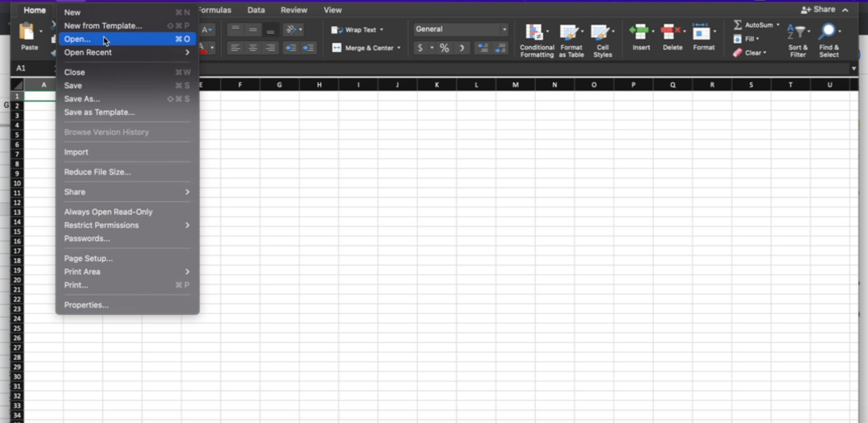The height and width of the screenshot is (423, 868).
Task: Select Print... in the File menu
Action: point(76,285)
